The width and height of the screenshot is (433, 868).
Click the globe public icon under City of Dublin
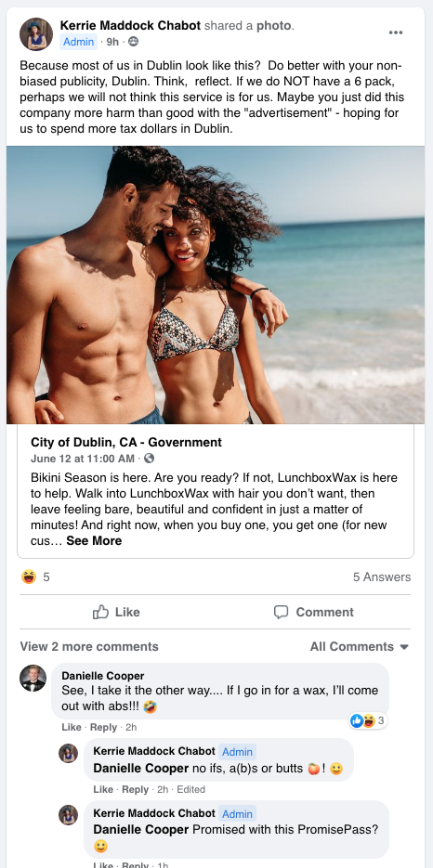pyautogui.click(x=150, y=459)
